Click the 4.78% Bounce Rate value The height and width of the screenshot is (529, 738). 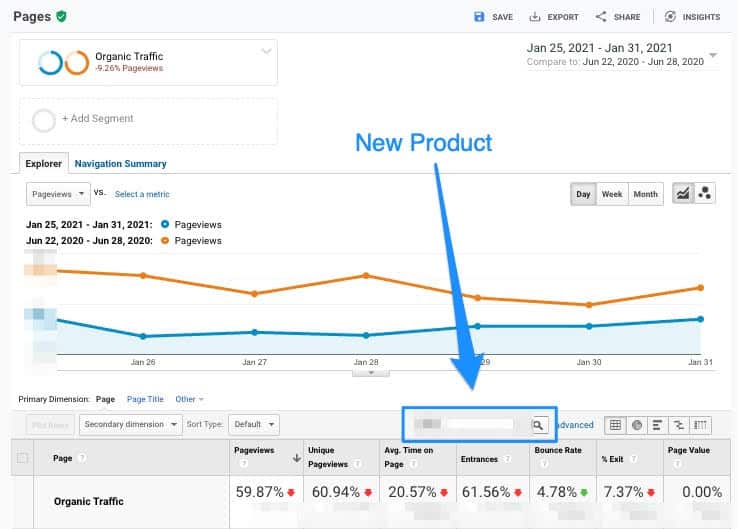click(x=557, y=492)
